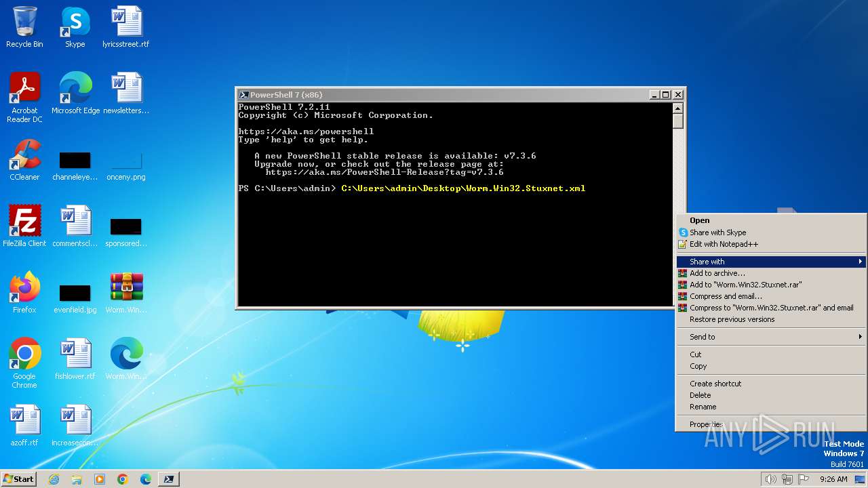This screenshot has height=488, width=868.
Task: Open the Recycle Bin desktop icon
Action: 24,27
